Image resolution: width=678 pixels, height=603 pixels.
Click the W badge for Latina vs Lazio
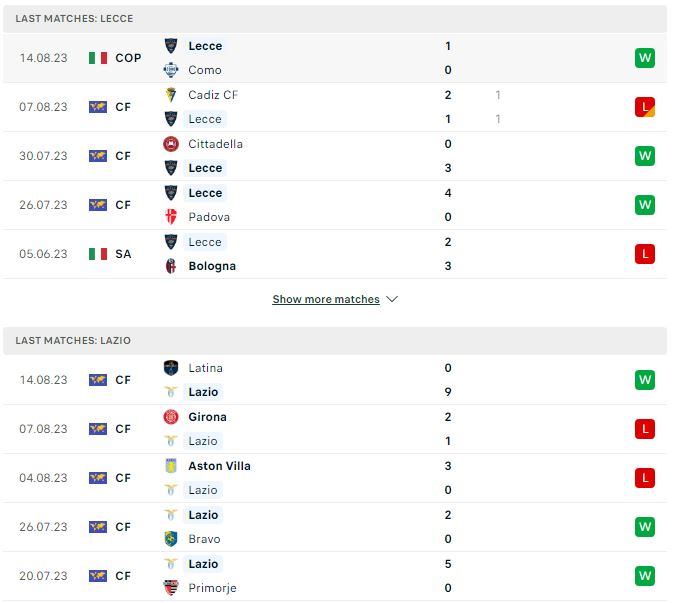coord(645,380)
